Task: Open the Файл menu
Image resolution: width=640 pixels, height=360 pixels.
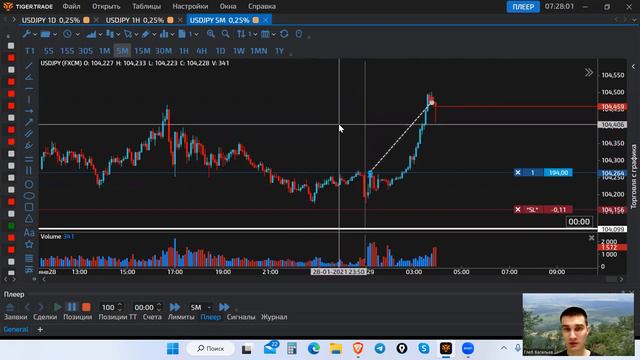Action: click(71, 7)
